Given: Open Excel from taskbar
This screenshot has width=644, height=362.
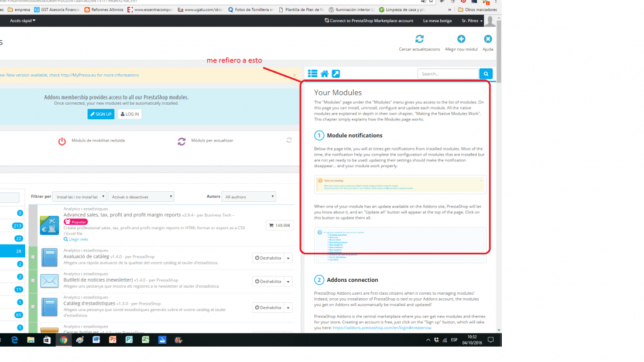Looking at the screenshot, I should (x=145, y=340).
